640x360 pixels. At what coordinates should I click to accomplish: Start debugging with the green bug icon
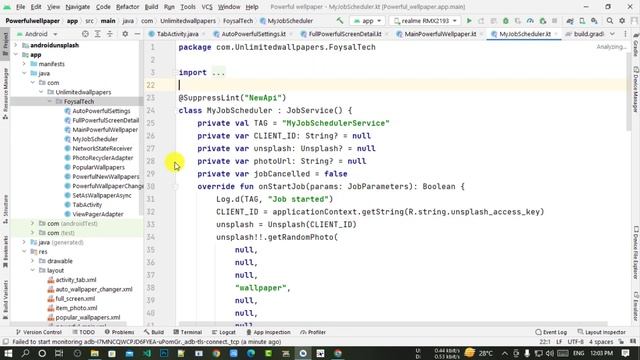pyautogui.click(x=506, y=20)
